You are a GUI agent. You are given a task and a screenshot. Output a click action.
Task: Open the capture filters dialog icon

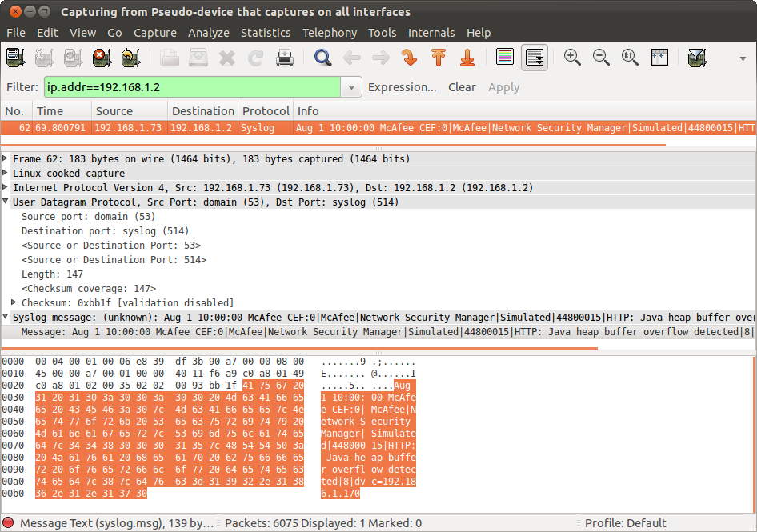click(697, 58)
